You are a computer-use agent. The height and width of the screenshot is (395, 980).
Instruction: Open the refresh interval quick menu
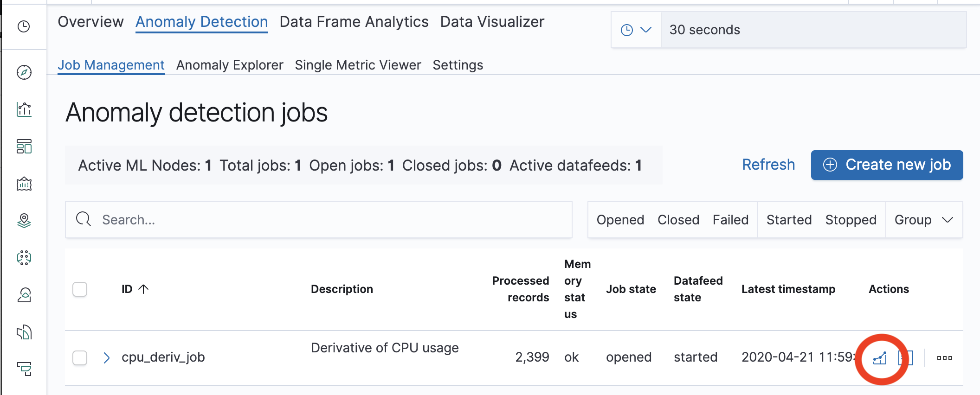[x=636, y=30]
